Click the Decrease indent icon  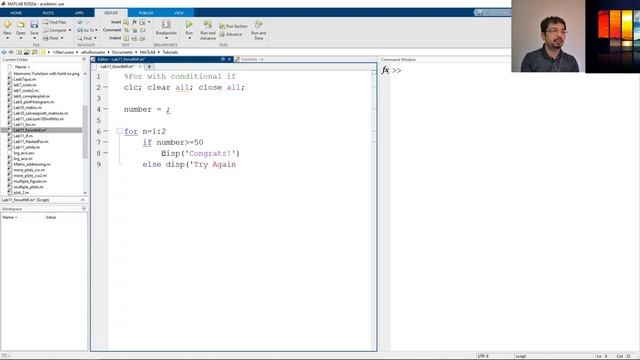(142, 38)
